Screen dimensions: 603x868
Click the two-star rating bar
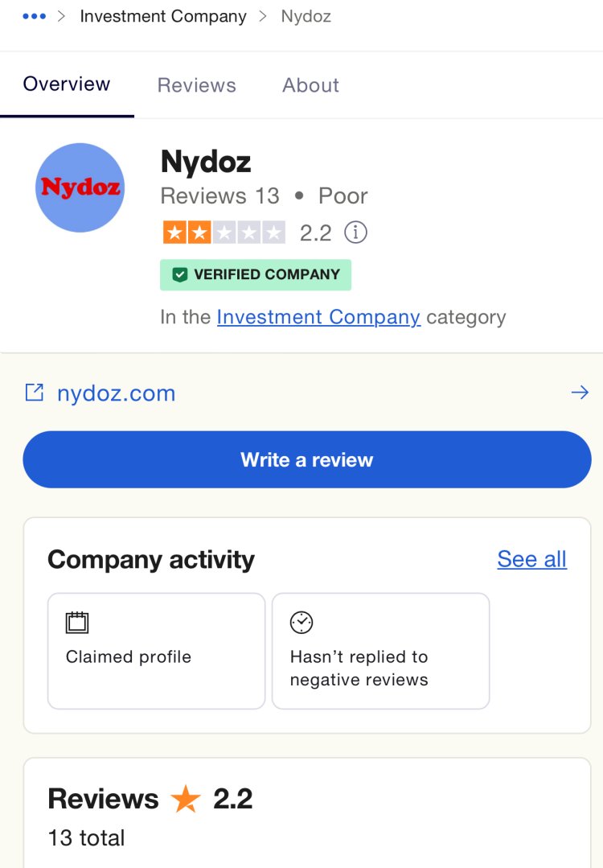click(x=224, y=232)
